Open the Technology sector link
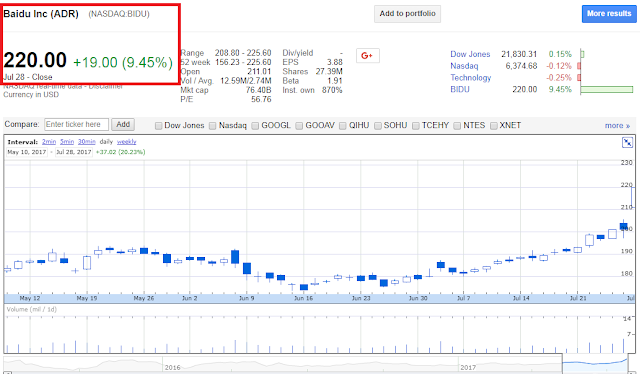 tap(471, 78)
